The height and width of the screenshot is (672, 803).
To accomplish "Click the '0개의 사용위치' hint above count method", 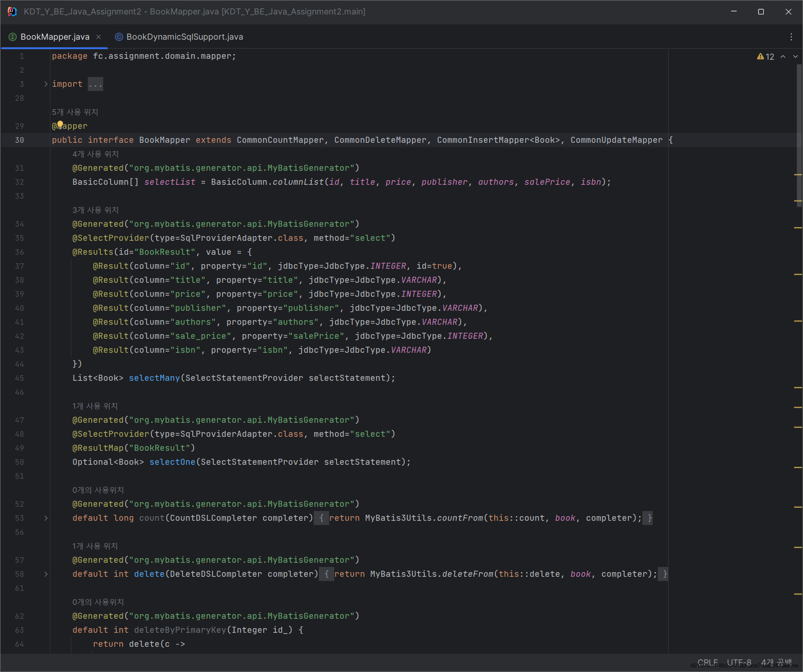I will (98, 490).
